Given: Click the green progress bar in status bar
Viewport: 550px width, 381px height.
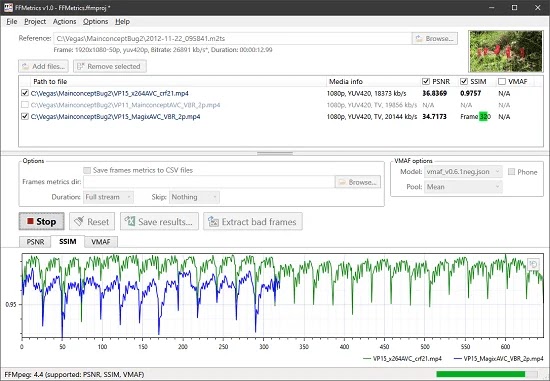Looking at the screenshot, I should point(486,374).
